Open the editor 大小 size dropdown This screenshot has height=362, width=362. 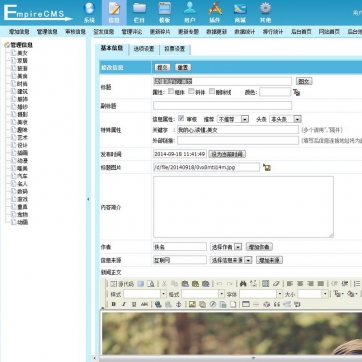click(313, 294)
